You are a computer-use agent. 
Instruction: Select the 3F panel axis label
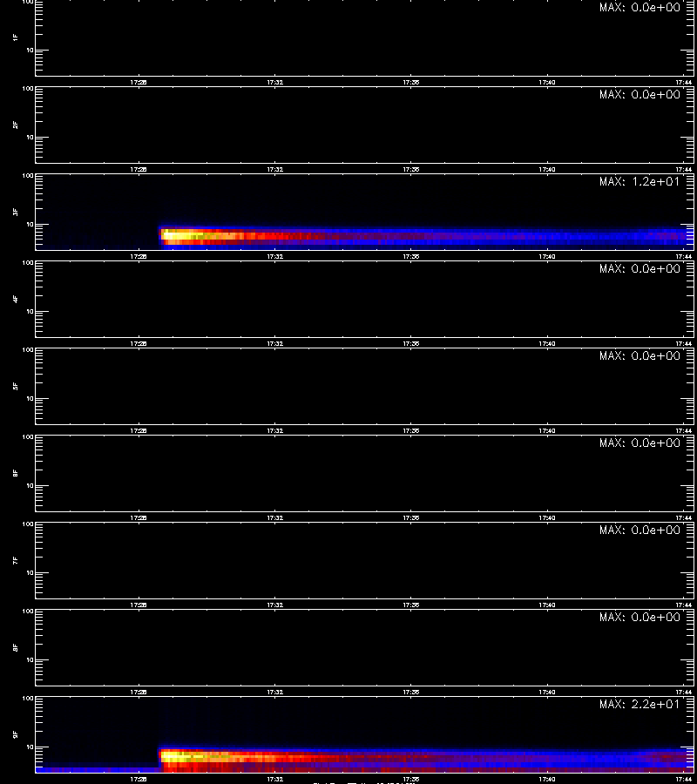[16, 212]
